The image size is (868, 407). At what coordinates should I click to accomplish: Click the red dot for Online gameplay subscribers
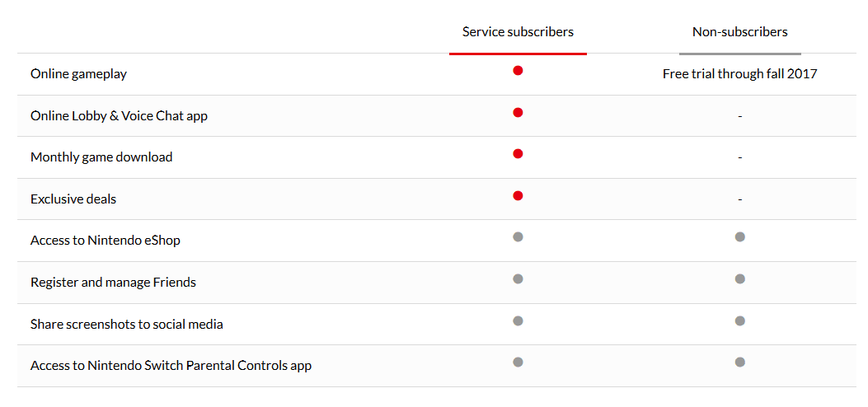click(518, 70)
